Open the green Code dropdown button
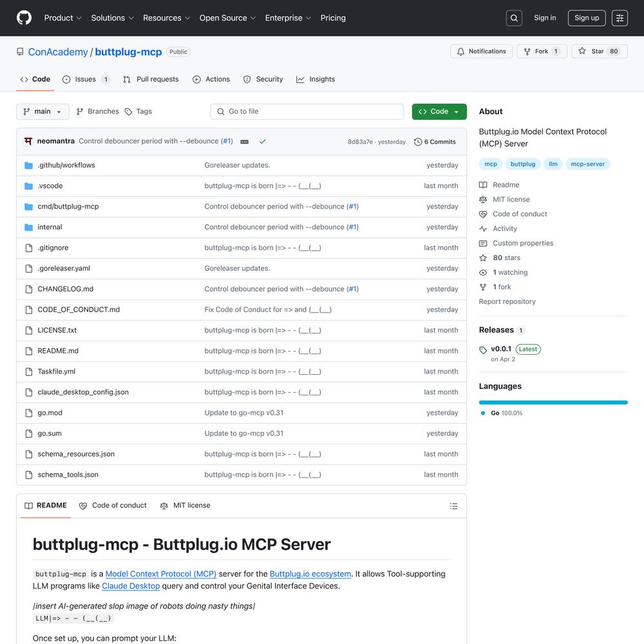644x644 pixels. [439, 111]
